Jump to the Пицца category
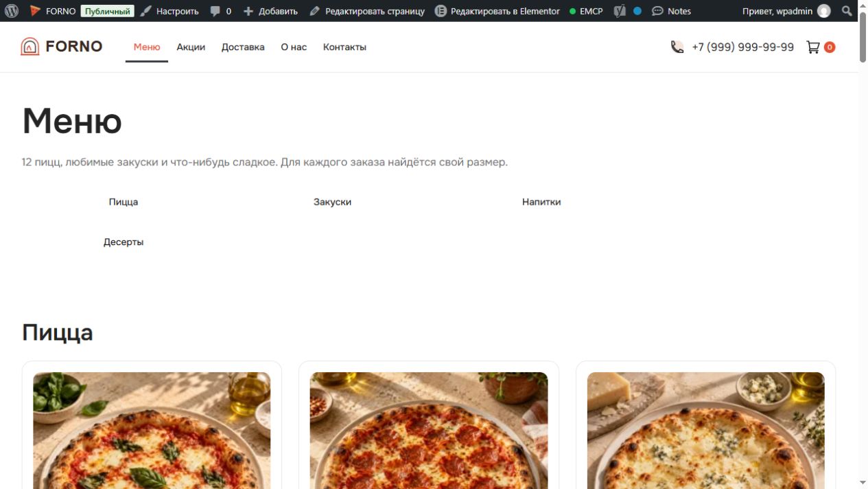The width and height of the screenshot is (868, 489). click(124, 202)
